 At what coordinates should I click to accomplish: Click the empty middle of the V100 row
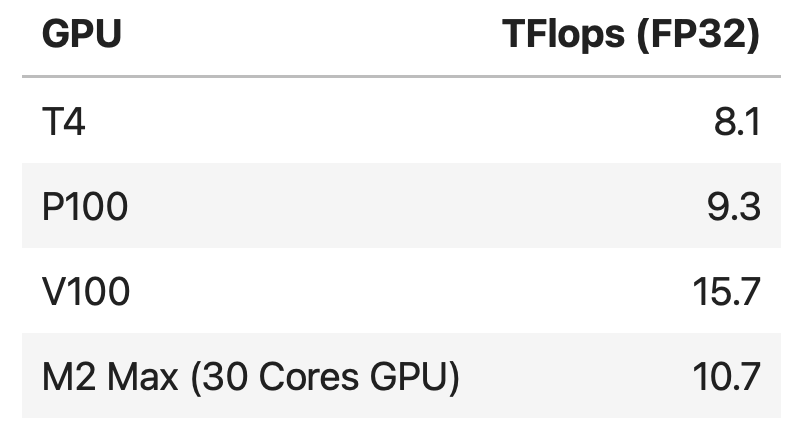tap(400, 292)
